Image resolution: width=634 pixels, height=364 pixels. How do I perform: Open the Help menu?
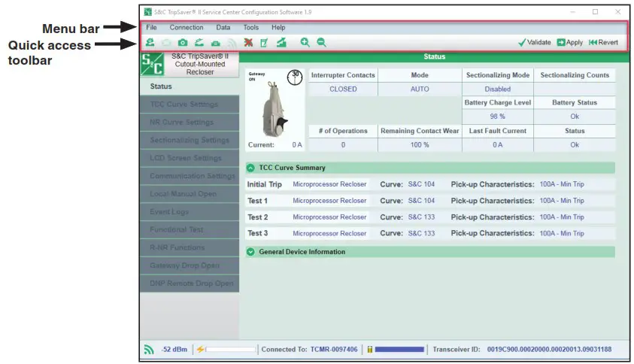(278, 28)
